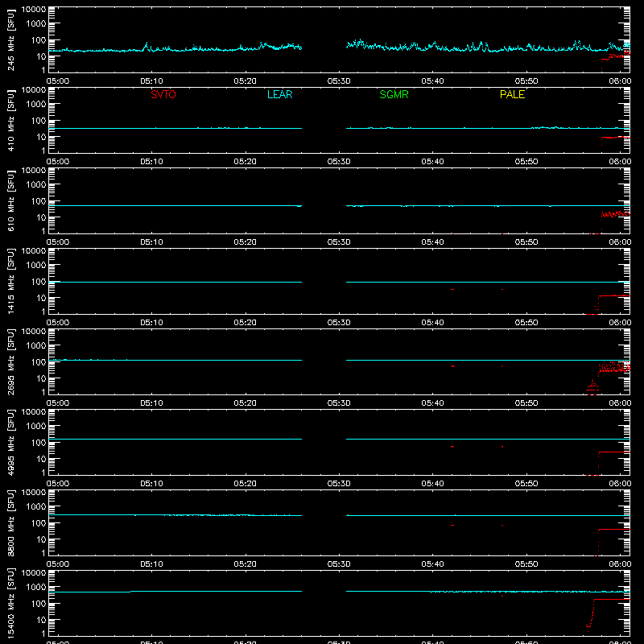Click the cyan LEAR station legend label
Screen dimensions: 644x644
[x=279, y=94]
